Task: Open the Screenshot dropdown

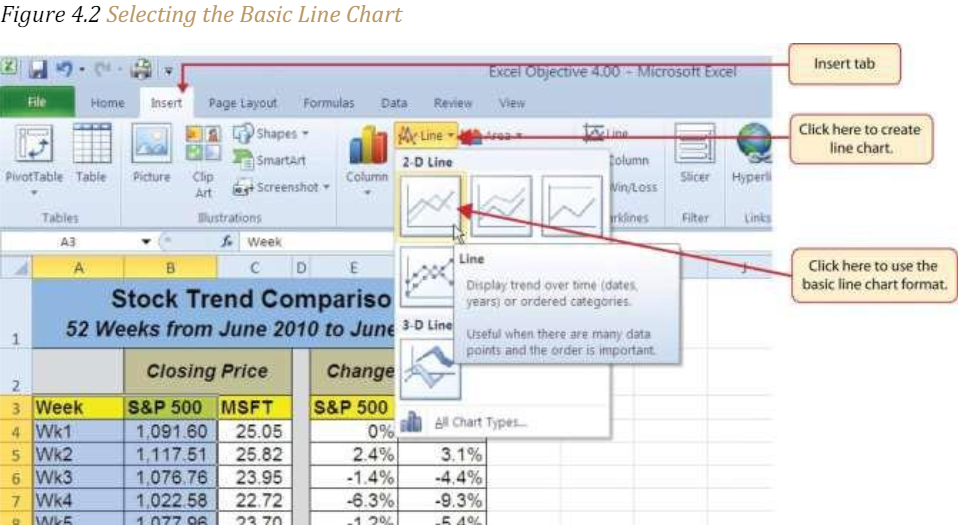Action: click(281, 187)
